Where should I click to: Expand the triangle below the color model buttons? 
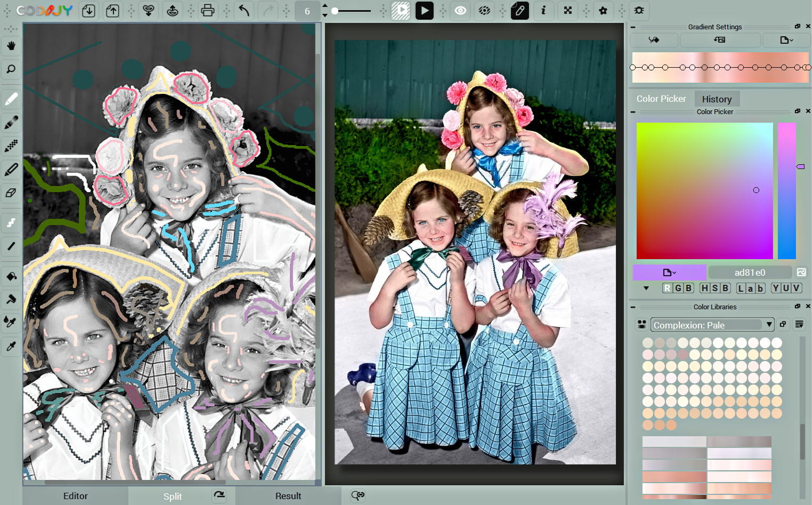click(647, 288)
